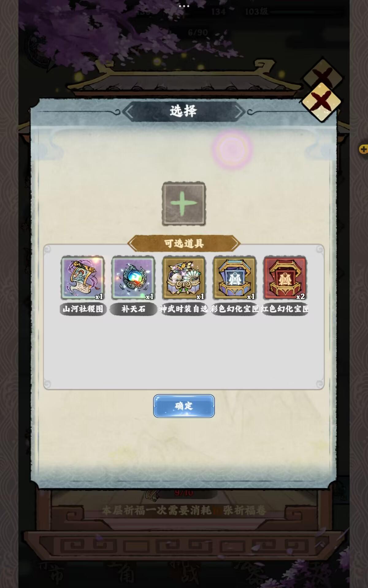The image size is (368, 588).
Task: Close the 选择 dialog with the X
Action: 321,102
